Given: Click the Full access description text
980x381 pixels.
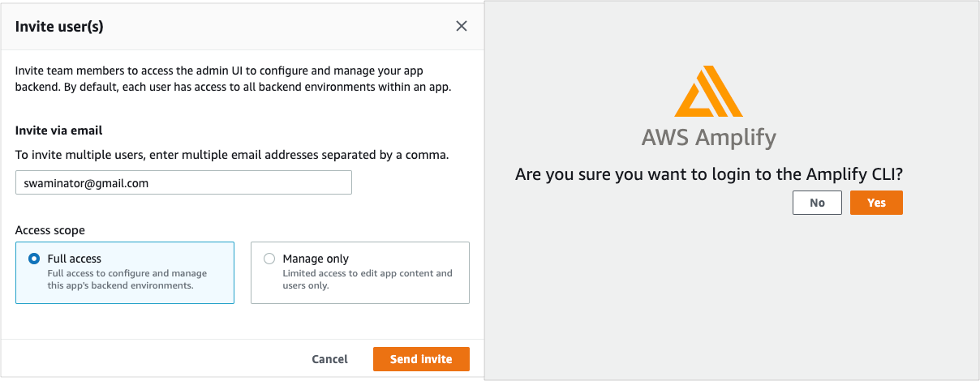Looking at the screenshot, I should pos(127,280).
